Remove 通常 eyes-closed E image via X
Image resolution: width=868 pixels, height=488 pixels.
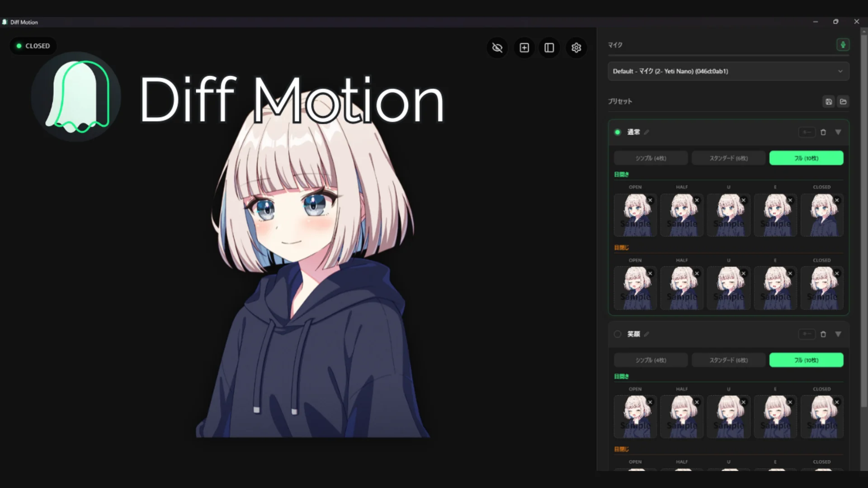pyautogui.click(x=790, y=273)
